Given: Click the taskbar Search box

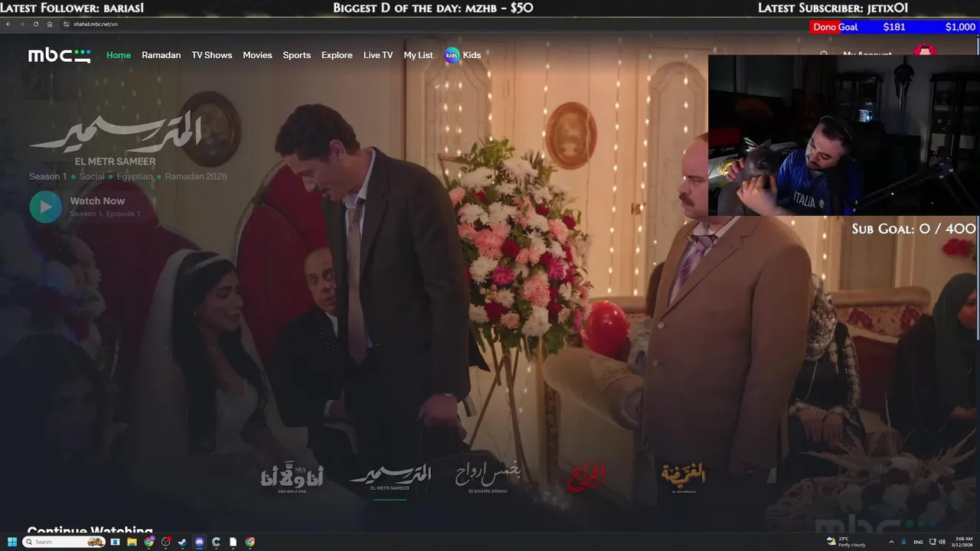Looking at the screenshot, I should pyautogui.click(x=64, y=542).
